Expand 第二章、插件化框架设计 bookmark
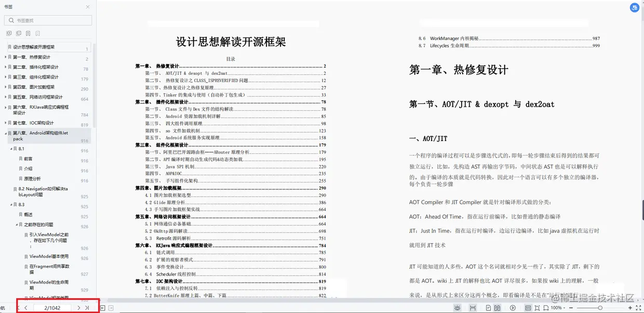The width and height of the screenshot is (644, 313). click(x=5, y=67)
